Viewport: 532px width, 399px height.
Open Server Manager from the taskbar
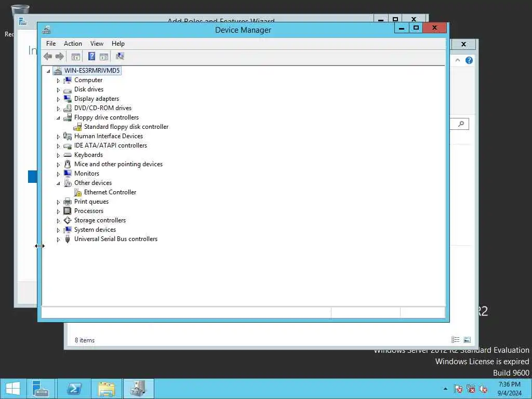pyautogui.click(x=41, y=389)
